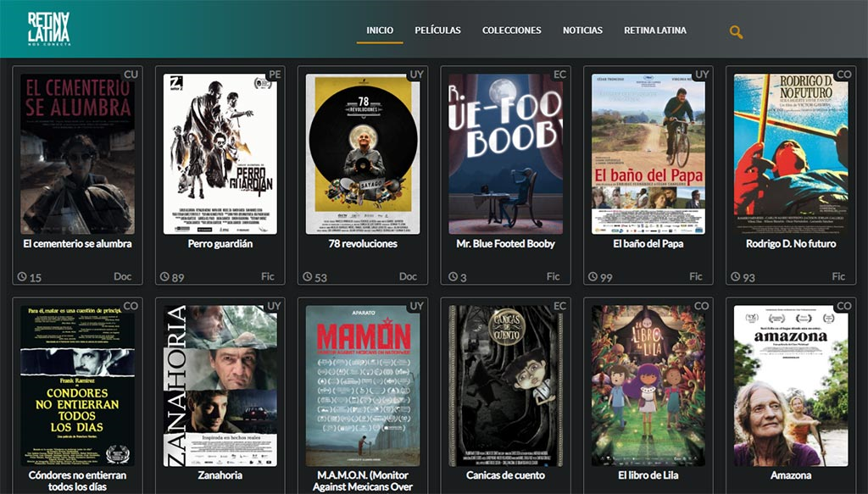Click clock icon on El cementerio se alumbra card
The height and width of the screenshot is (494, 868).
[22, 276]
